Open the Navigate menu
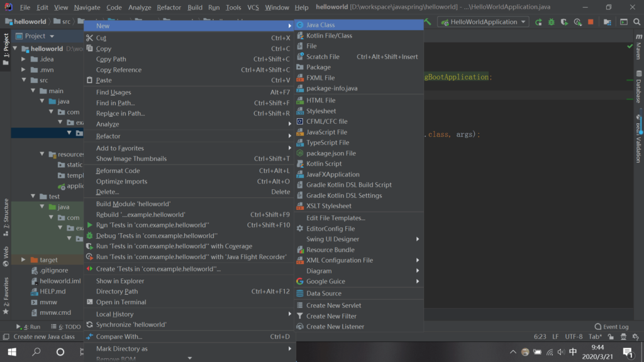 point(87,7)
